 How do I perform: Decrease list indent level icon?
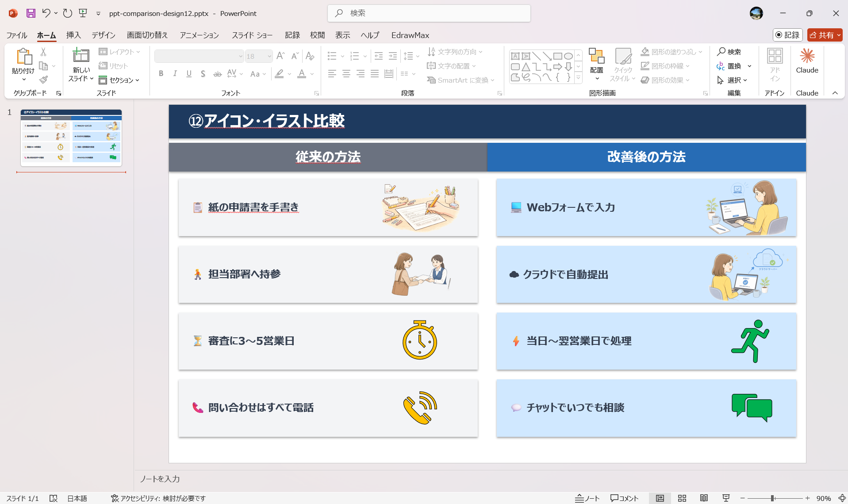coord(379,56)
